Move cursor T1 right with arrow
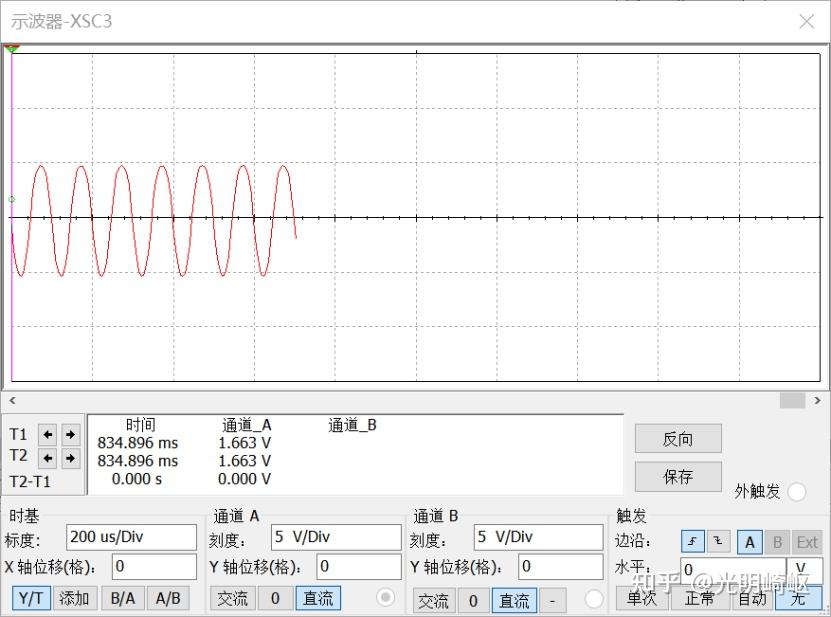 (x=70, y=435)
